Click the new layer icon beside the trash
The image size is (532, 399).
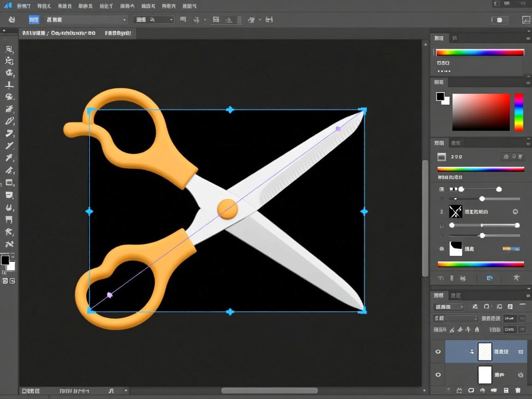(x=506, y=391)
